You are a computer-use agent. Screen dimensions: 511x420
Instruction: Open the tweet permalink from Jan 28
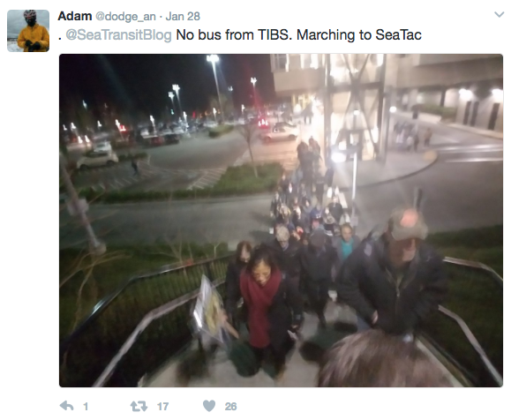[183, 16]
